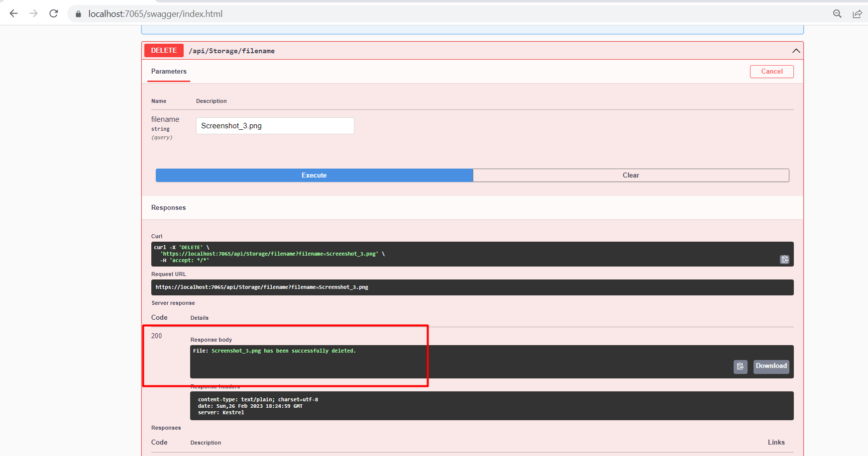The height and width of the screenshot is (456, 868).
Task: Go back with the browser back arrow
Action: tap(13, 13)
